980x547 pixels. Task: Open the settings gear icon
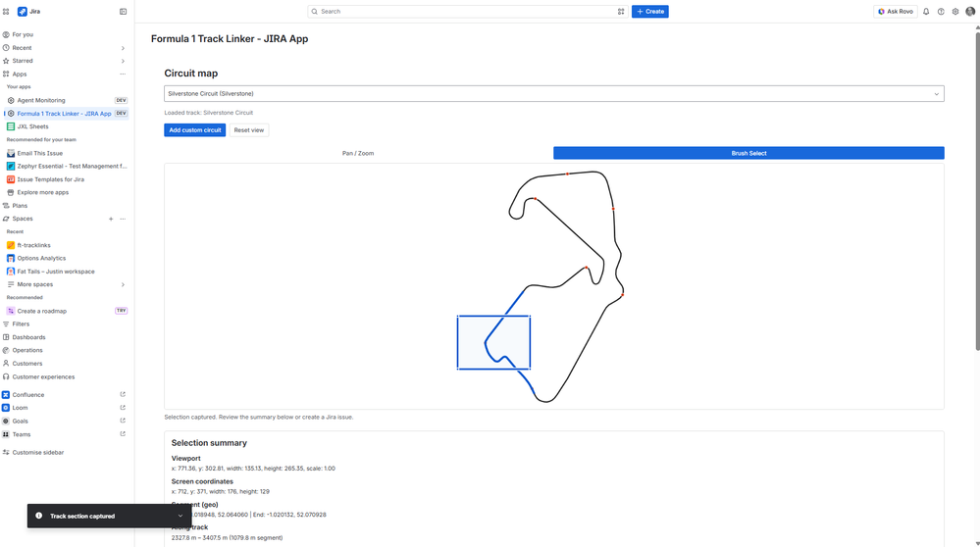(x=955, y=11)
